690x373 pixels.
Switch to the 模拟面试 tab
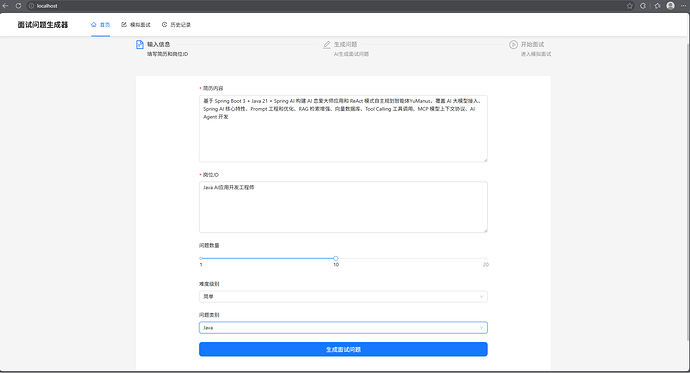(136, 25)
